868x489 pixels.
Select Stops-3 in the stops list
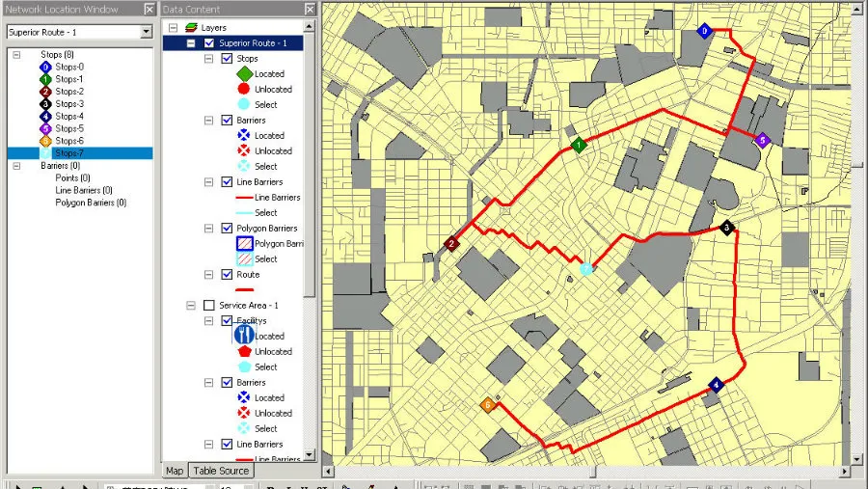[x=68, y=104]
